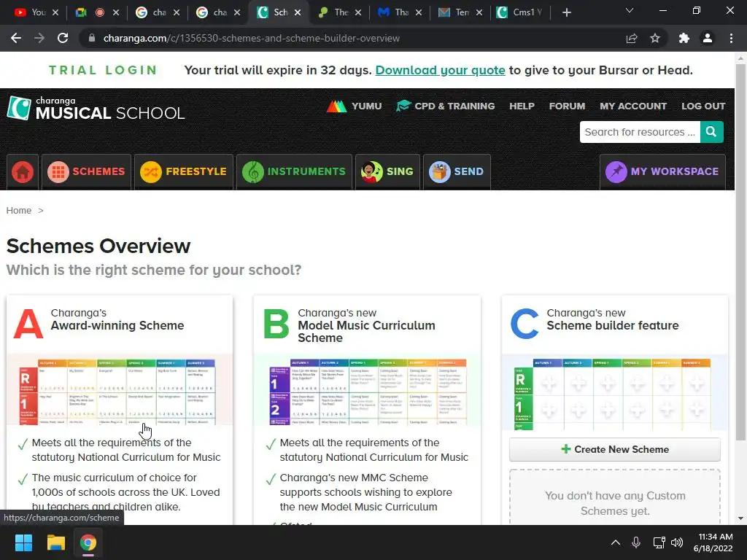The width and height of the screenshot is (747, 560).
Task: Focus the Search for resources field
Action: 640,132
